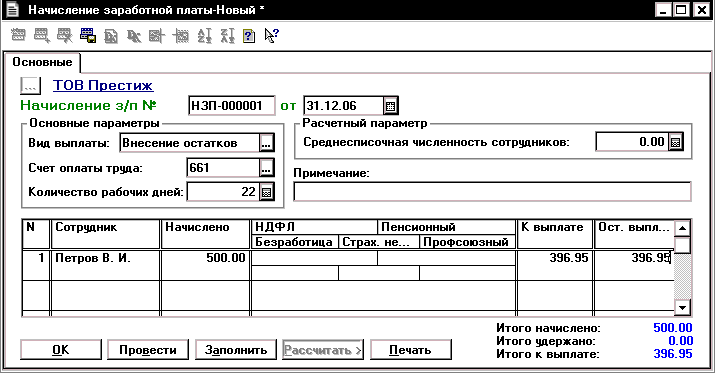Click the move row up toolbar icon
717x374 pixels.
[x=157, y=36]
